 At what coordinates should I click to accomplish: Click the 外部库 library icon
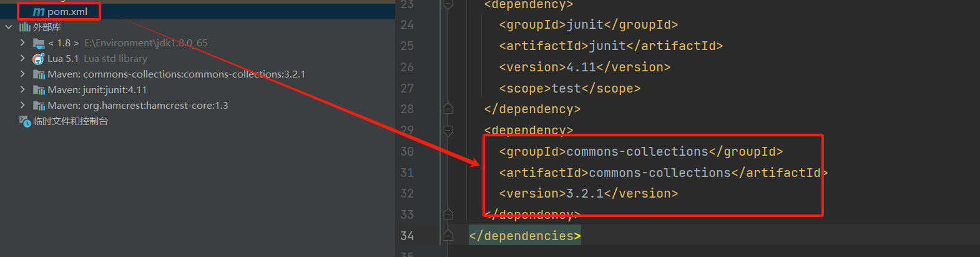coord(25,28)
